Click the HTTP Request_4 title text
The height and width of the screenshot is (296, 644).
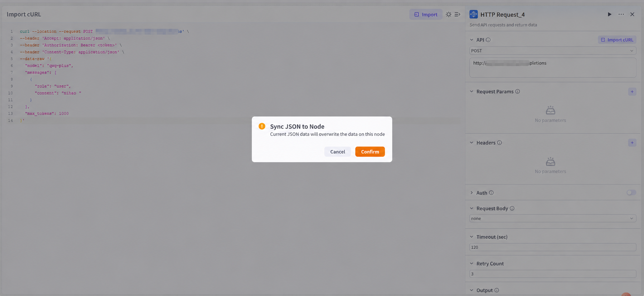502,15
